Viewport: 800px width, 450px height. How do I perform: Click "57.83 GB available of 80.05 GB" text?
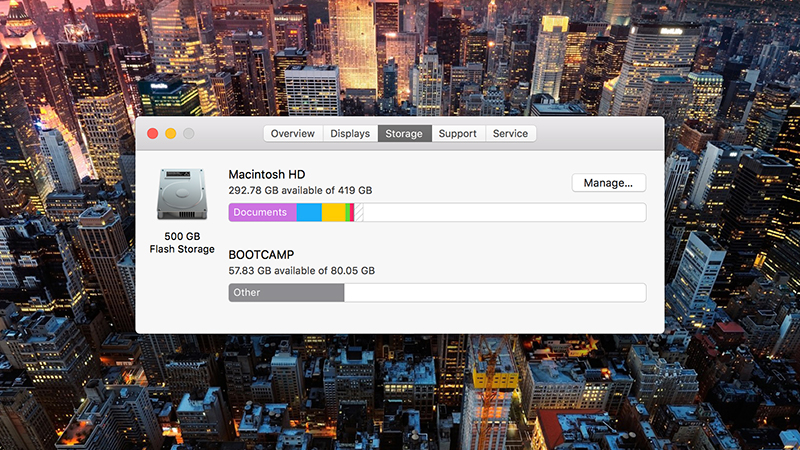pos(302,270)
